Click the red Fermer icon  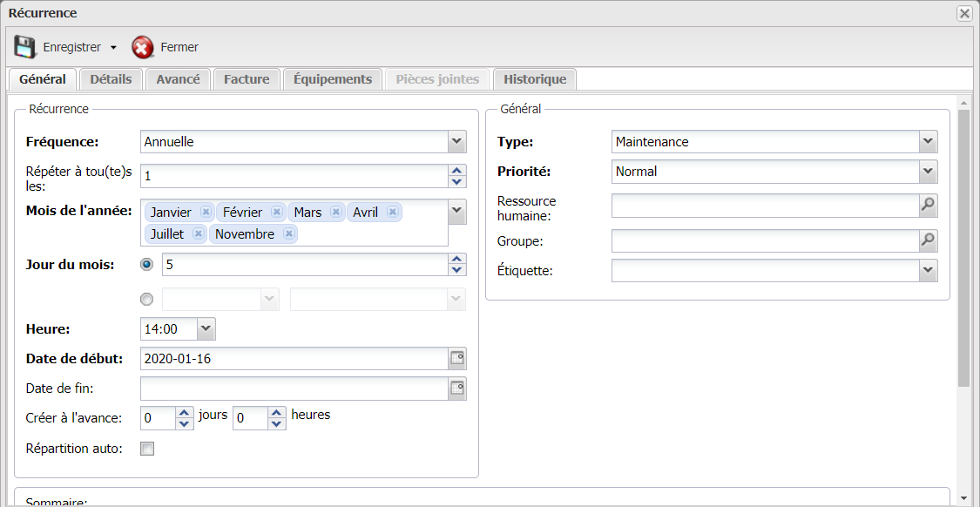pyautogui.click(x=143, y=47)
